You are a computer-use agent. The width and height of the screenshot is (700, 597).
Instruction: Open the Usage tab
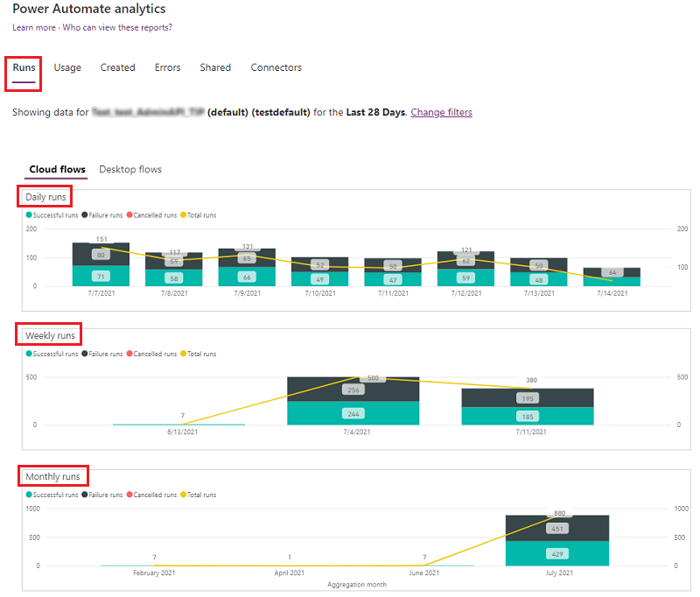point(67,67)
